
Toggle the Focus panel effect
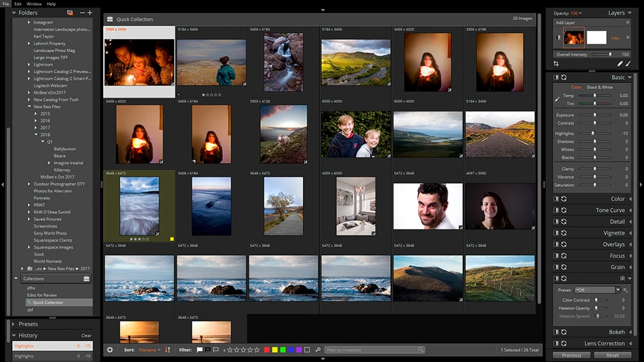coord(556,256)
